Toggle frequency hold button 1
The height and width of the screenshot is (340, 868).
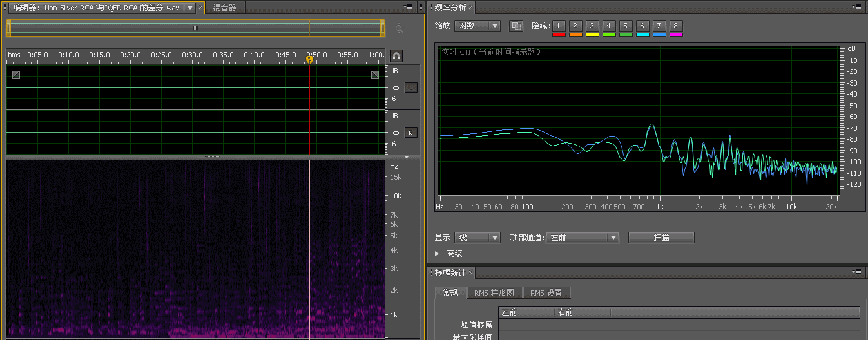pos(559,26)
